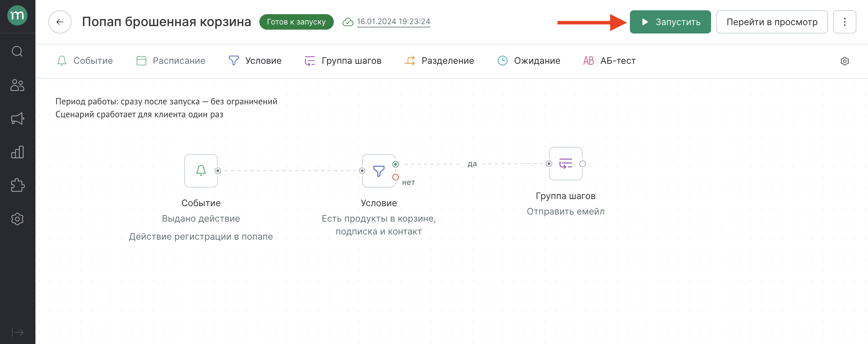Viewport: 868px width, 344px height.
Task: Click 'Сценарий сработает для клиента один раз'
Action: 139,114
